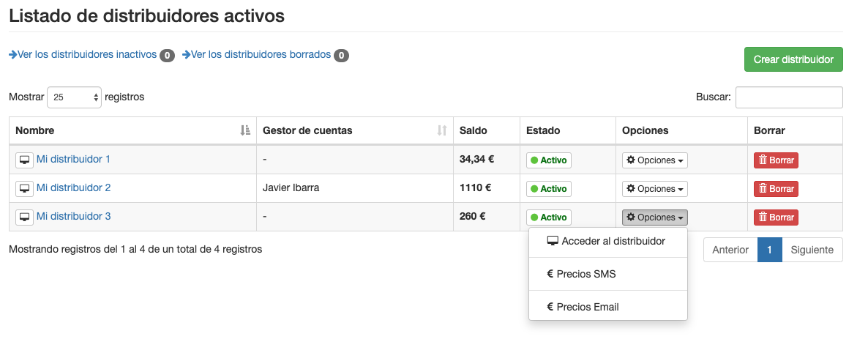Expand Opciones for Mi distribuidor 1

click(655, 160)
